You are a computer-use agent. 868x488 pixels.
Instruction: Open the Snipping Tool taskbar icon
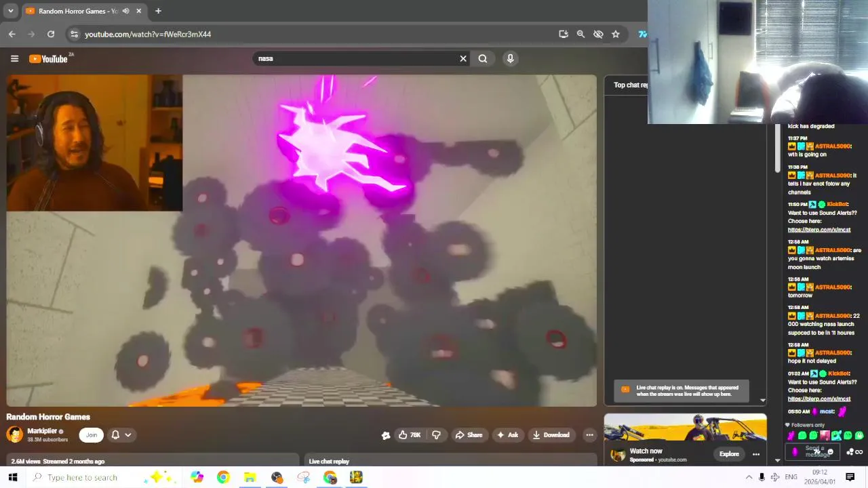tap(303, 477)
